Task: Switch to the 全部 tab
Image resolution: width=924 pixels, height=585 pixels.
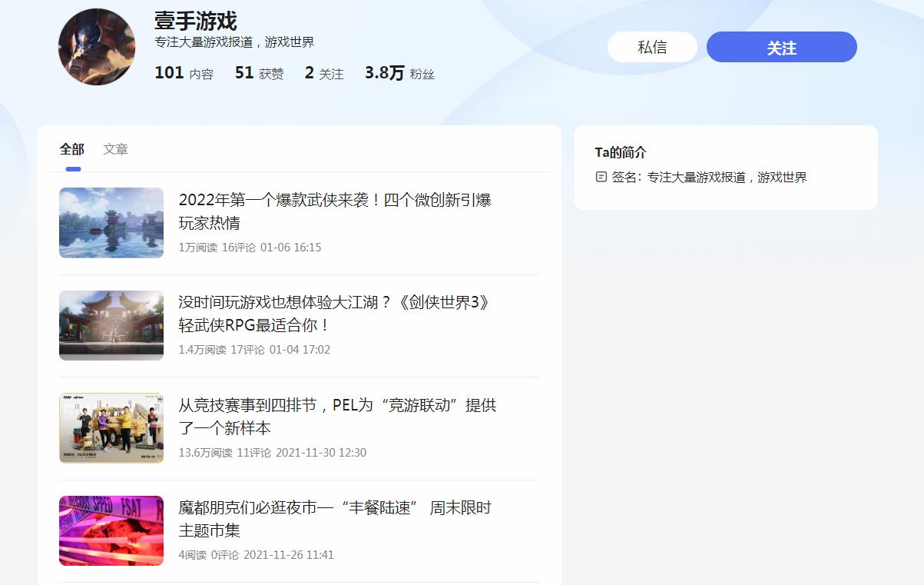Action: pyautogui.click(x=72, y=149)
